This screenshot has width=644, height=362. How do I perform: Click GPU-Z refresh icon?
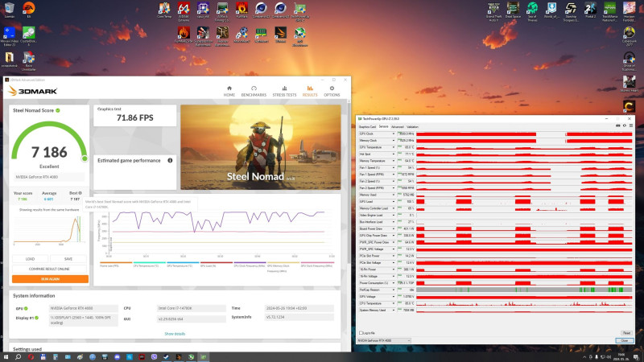click(x=625, y=125)
